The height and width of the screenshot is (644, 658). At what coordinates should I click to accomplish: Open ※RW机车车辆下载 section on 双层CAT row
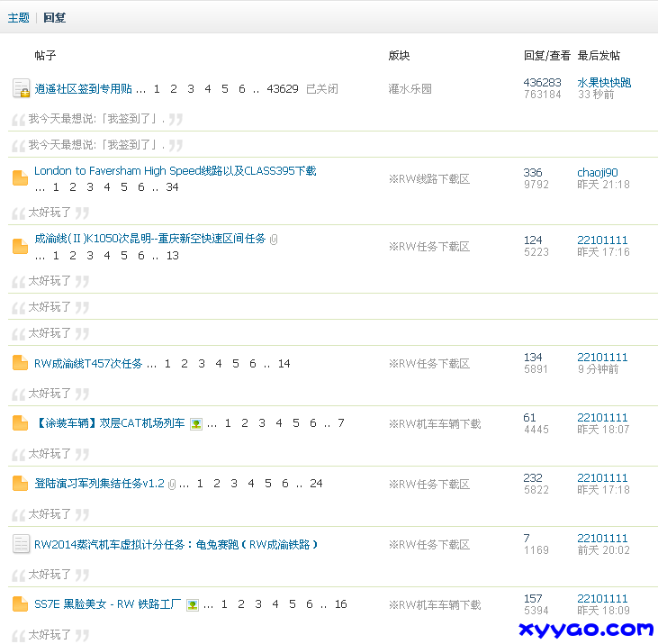[x=435, y=424]
